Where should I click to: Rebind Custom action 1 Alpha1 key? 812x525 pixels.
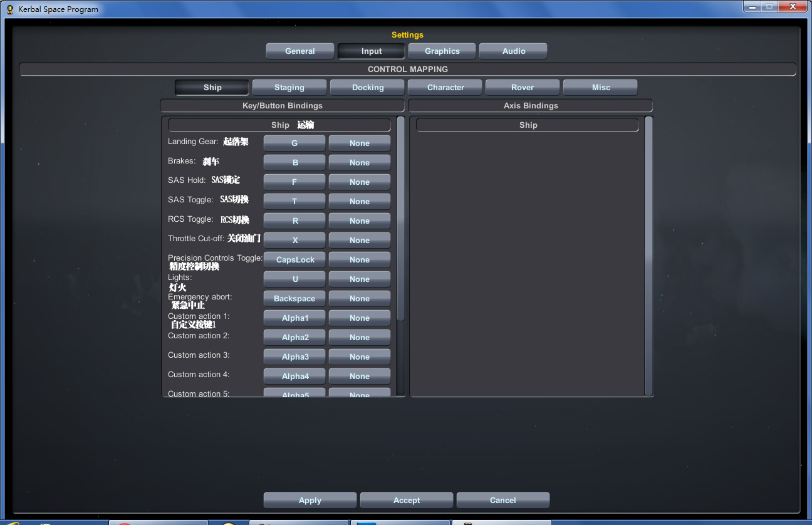pyautogui.click(x=294, y=318)
